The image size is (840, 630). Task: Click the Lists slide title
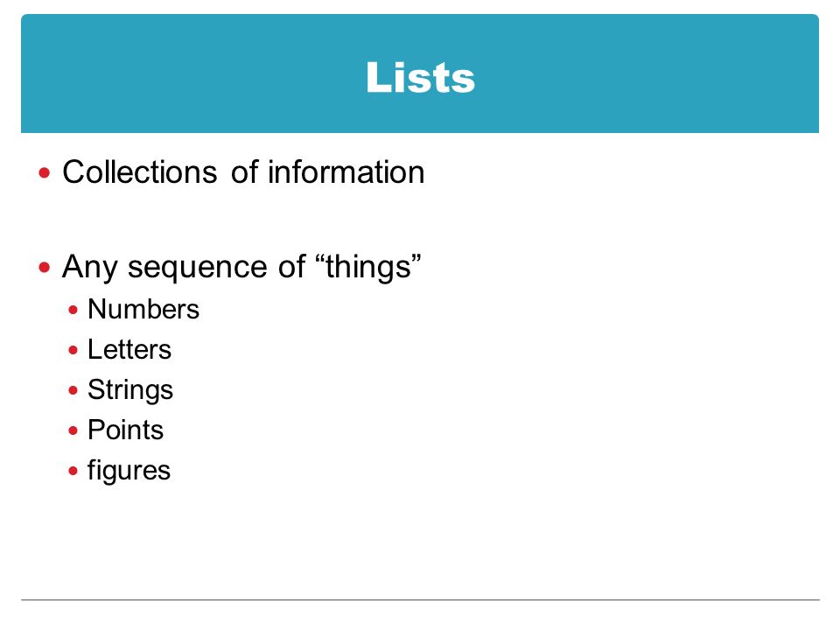point(420,78)
